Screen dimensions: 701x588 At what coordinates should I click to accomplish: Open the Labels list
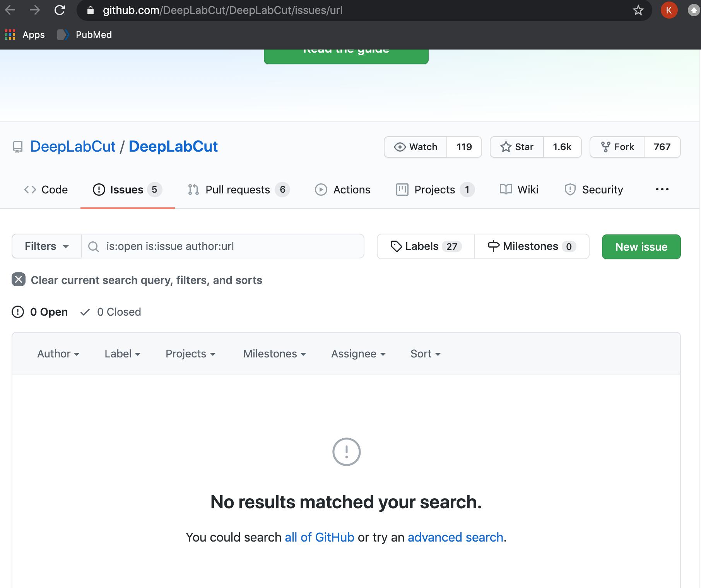point(426,246)
